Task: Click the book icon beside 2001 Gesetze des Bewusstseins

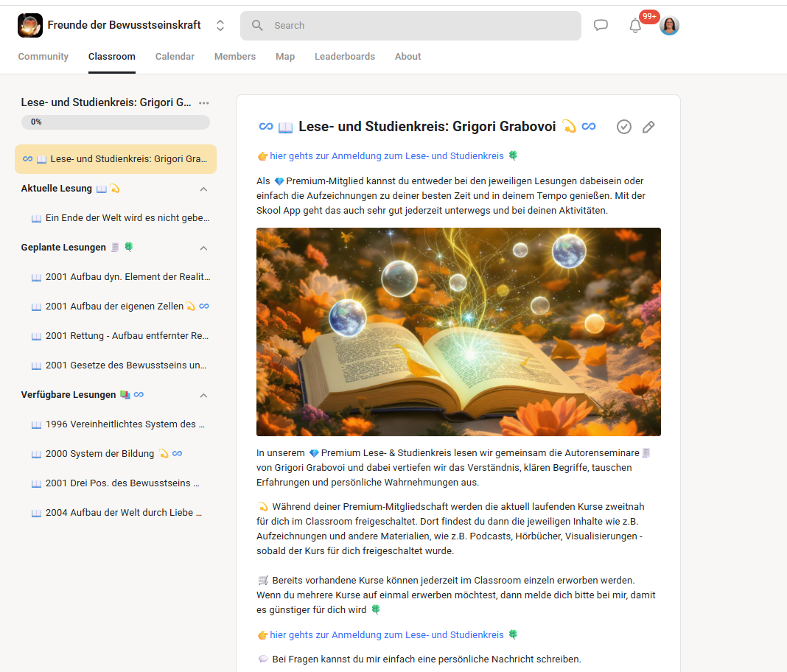Action: [x=37, y=366]
